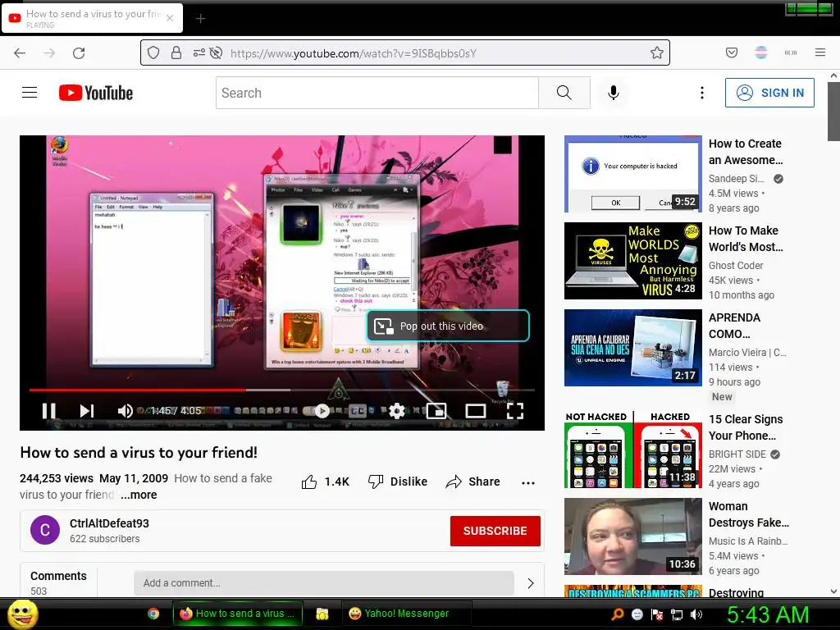Click the YouTube logo
This screenshot has height=630, width=840.
coord(96,93)
